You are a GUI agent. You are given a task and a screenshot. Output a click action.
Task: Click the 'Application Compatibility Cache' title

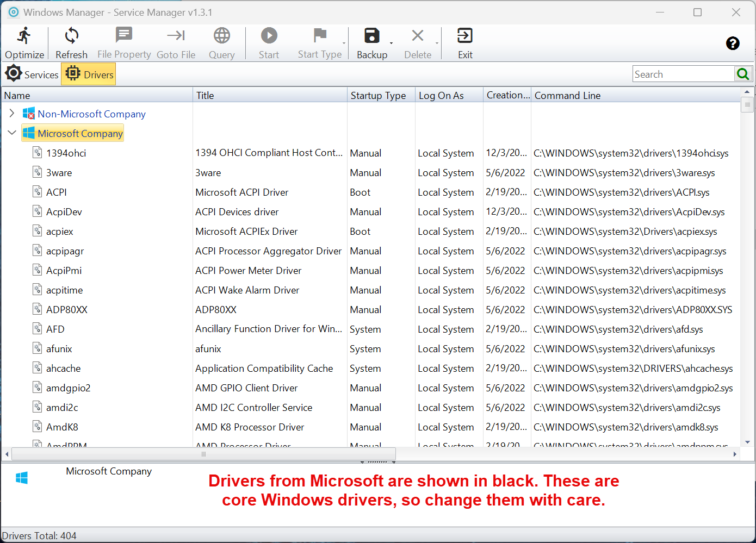coord(264,368)
